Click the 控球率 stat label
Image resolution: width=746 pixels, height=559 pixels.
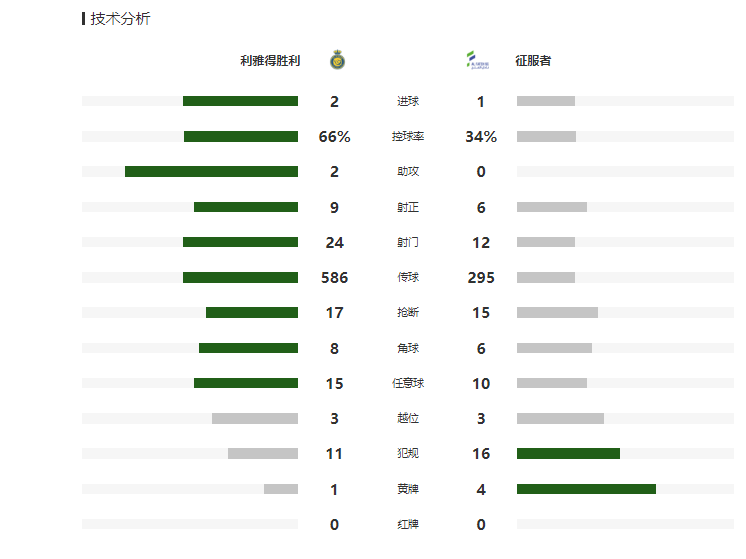(x=408, y=137)
